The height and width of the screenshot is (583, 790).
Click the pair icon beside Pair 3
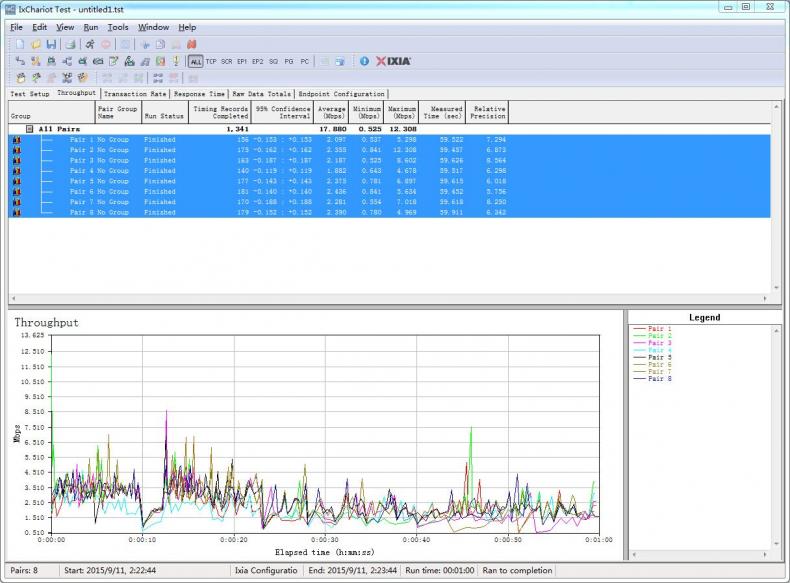(x=17, y=160)
